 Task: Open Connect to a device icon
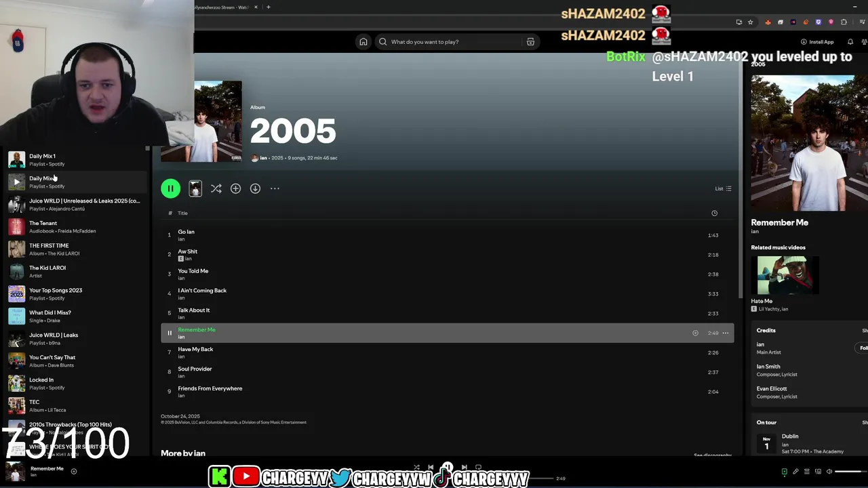point(818,472)
